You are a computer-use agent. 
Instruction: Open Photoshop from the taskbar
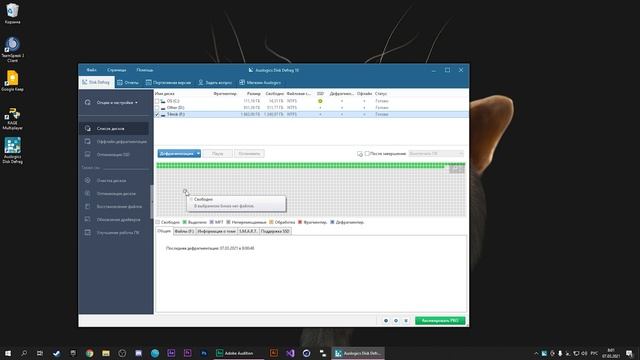coord(204,353)
